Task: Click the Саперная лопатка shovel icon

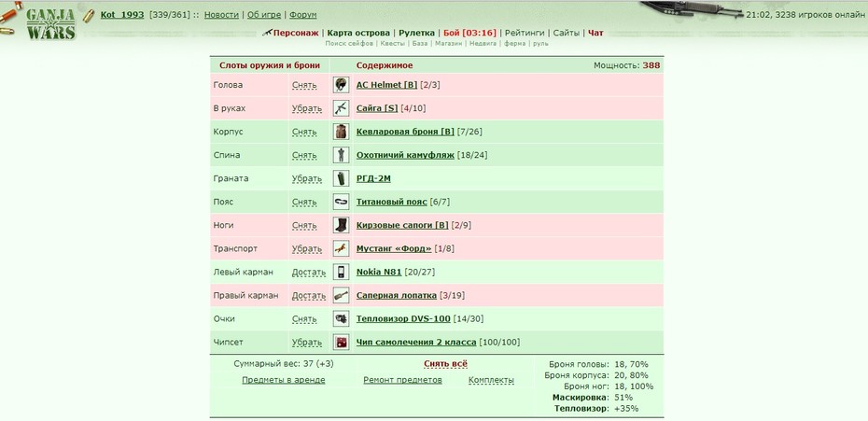Action: pyautogui.click(x=341, y=295)
